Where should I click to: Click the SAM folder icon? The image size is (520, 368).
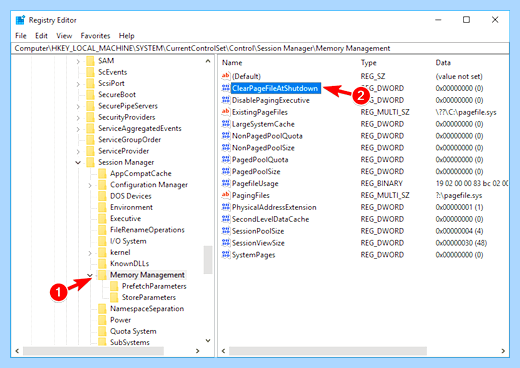[x=90, y=61]
